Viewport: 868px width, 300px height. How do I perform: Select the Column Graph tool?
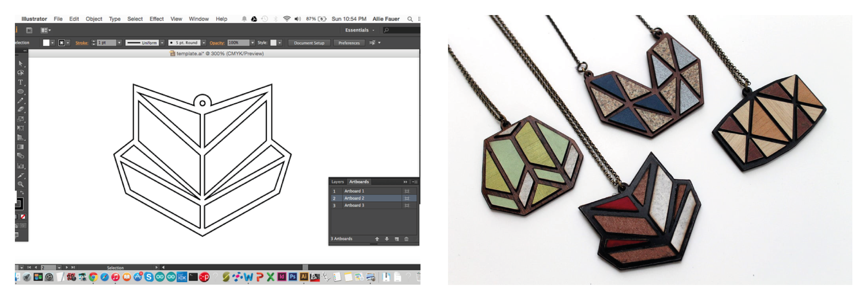[x=21, y=165]
